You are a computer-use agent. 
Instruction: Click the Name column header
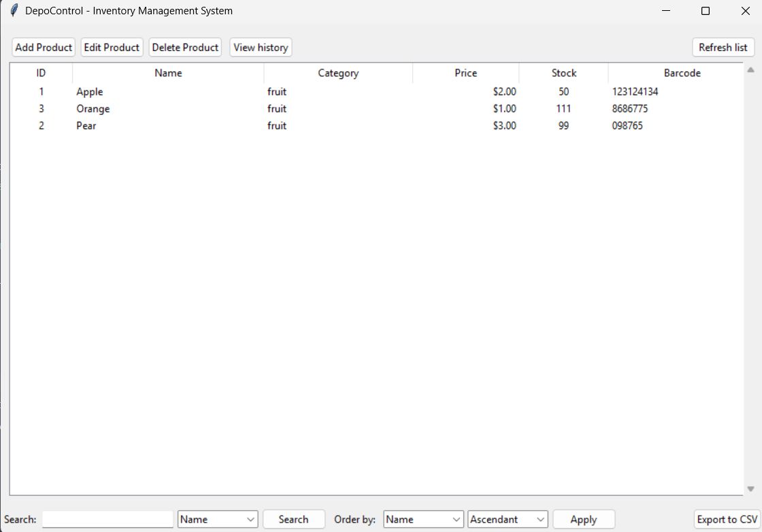168,73
